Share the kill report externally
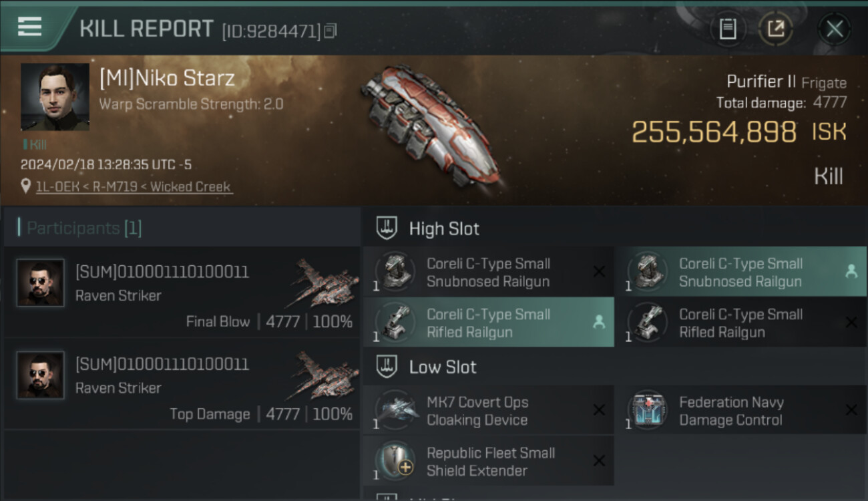 click(775, 29)
